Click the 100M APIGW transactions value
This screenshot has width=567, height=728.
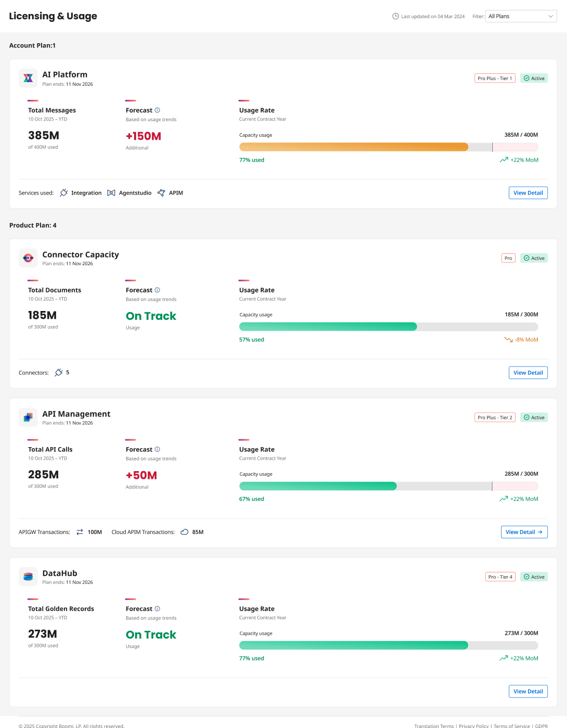pyautogui.click(x=95, y=532)
